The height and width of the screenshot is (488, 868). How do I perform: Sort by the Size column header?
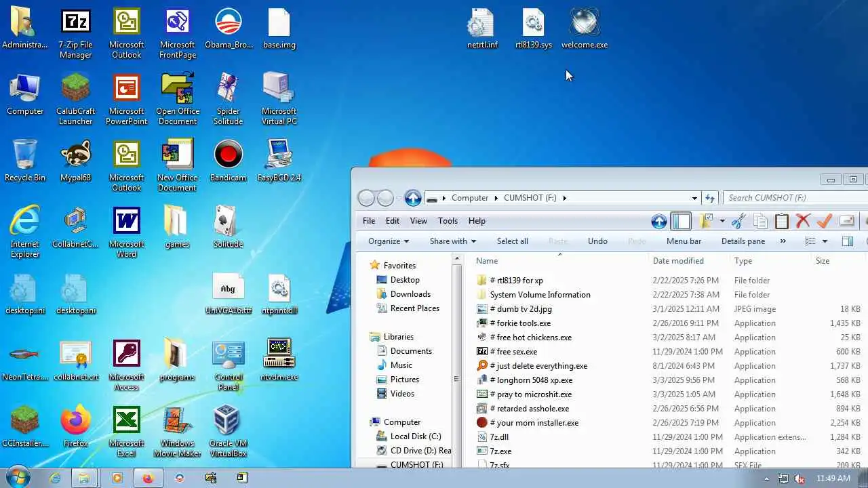(x=838, y=261)
